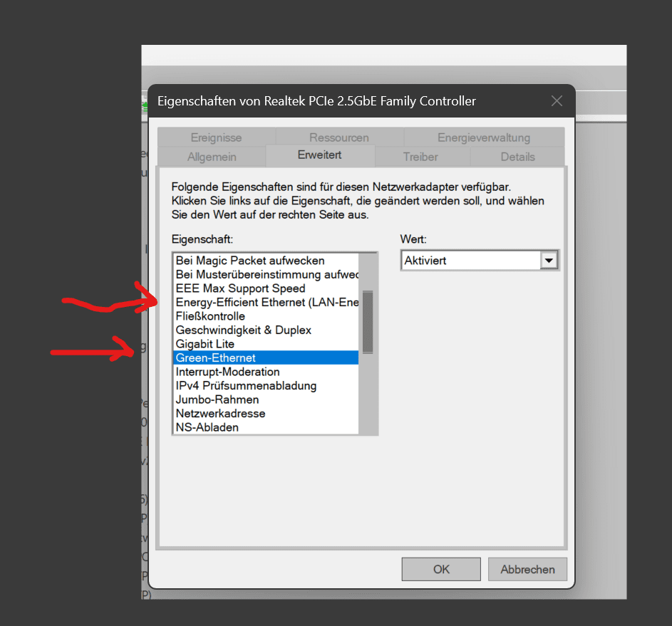The image size is (672, 626).
Task: Select the Erweitert tab
Action: (x=320, y=155)
